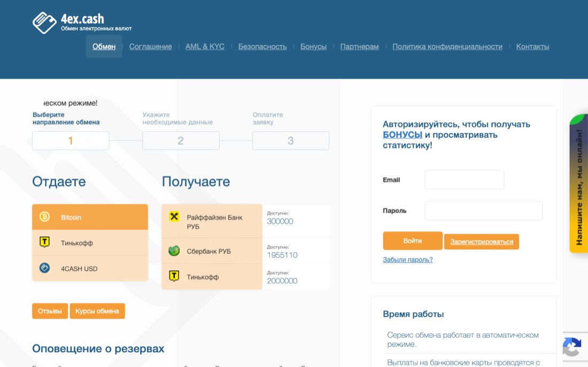Click Сервис обмена работает в автоматическом режиме text
Screen dimensions: 588x367
coord(463,340)
